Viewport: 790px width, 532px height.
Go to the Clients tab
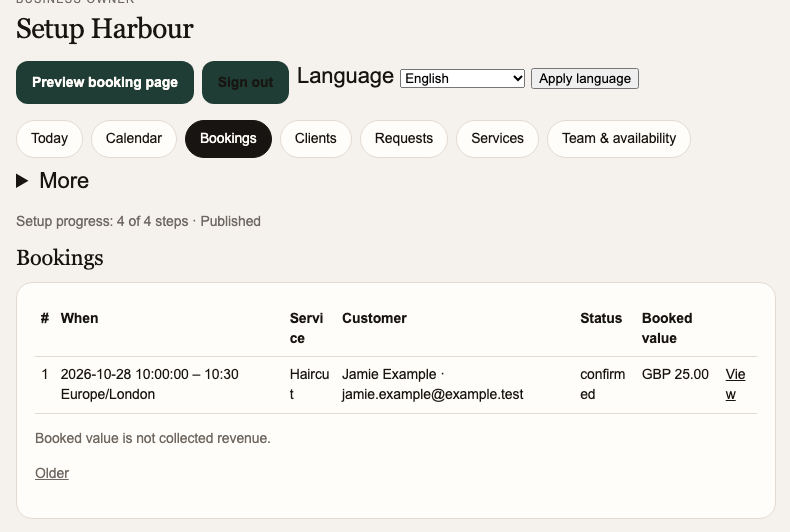[x=315, y=139]
